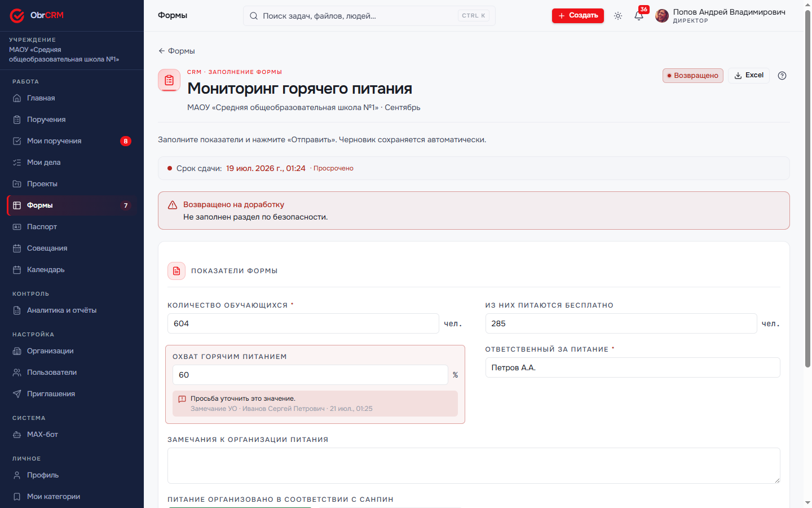This screenshot has height=508, width=812.
Task: Click the Охват горячим питанием field with 60
Action: coord(310,375)
